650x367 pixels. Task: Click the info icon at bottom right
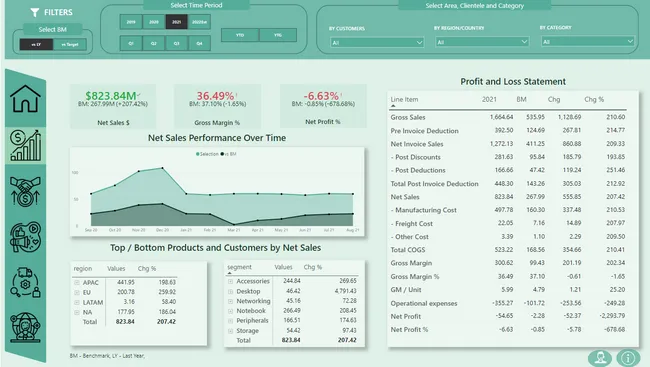628,357
